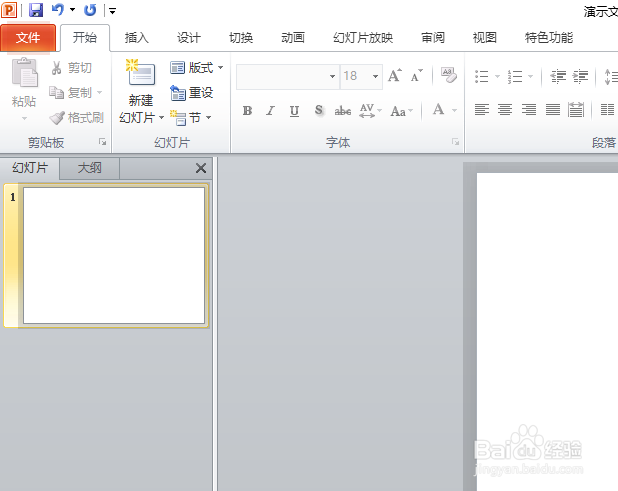Click into the font name combo box

click(x=283, y=76)
